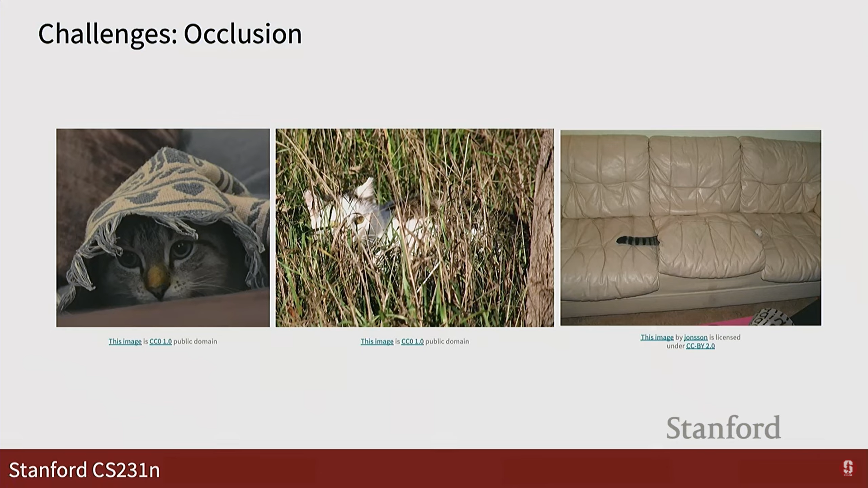Click the striped cat tail between cushions
Image resolution: width=868 pixels, height=488 pixels.
(x=637, y=240)
